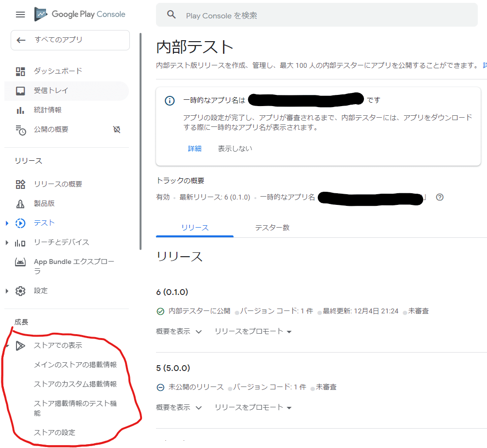
Task: Click the 設定 gear icon
Action: [x=20, y=291]
